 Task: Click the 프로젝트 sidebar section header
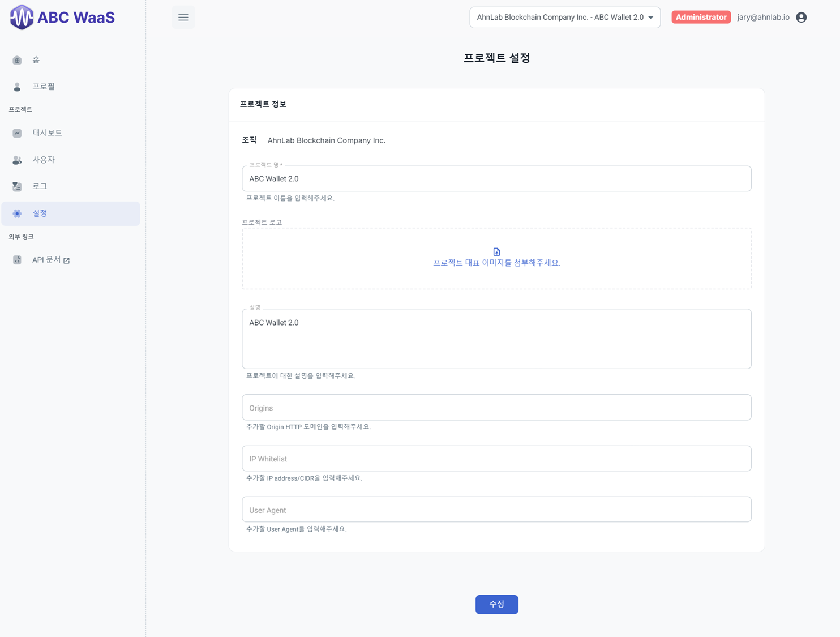click(20, 109)
